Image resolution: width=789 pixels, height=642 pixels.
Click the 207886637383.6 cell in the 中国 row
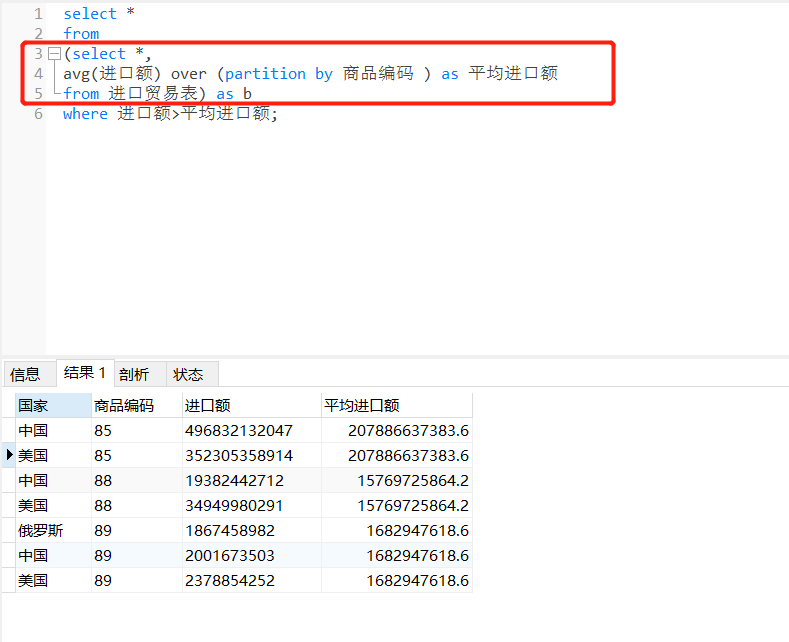click(x=397, y=431)
